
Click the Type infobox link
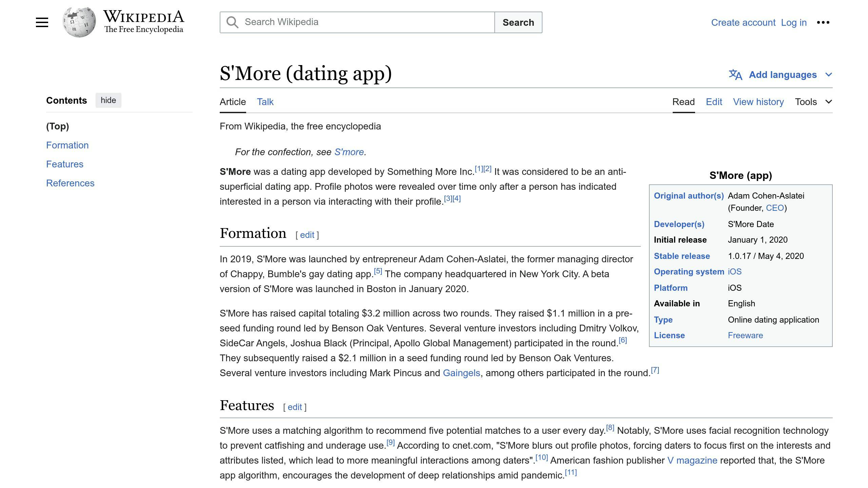click(x=663, y=320)
